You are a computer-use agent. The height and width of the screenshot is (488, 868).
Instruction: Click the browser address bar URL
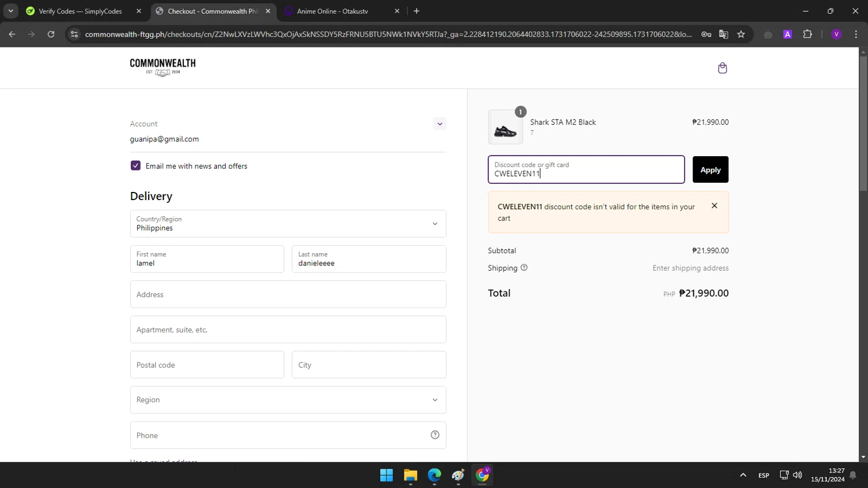[388, 34]
